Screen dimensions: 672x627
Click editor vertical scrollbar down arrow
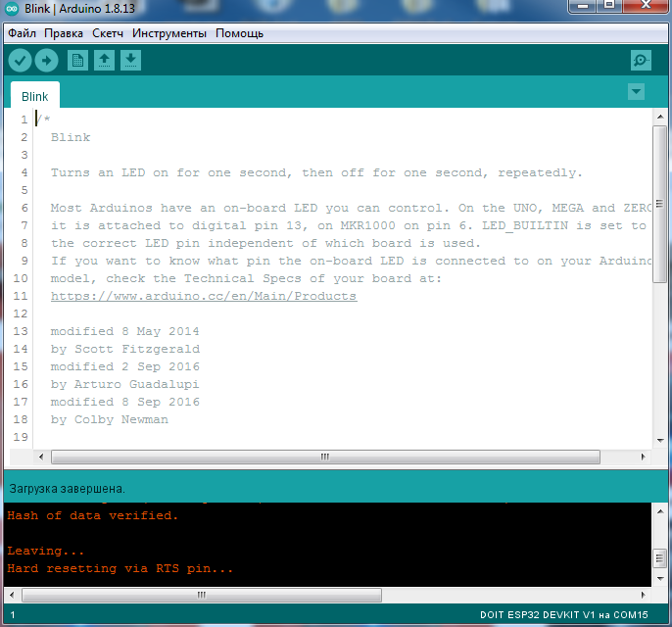pyautogui.click(x=660, y=441)
